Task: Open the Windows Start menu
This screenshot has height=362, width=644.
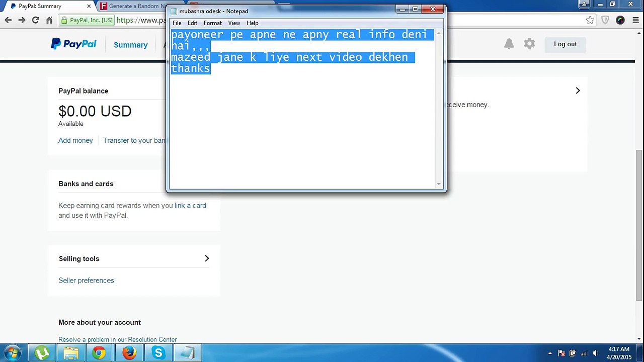Action: [x=13, y=353]
